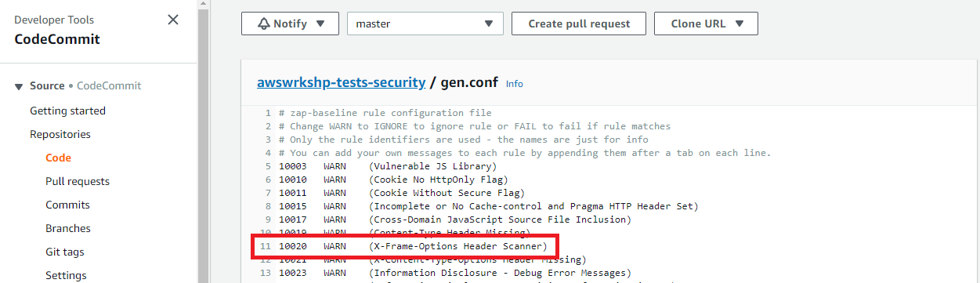Close the Developer Tools navigation panel

173,20
